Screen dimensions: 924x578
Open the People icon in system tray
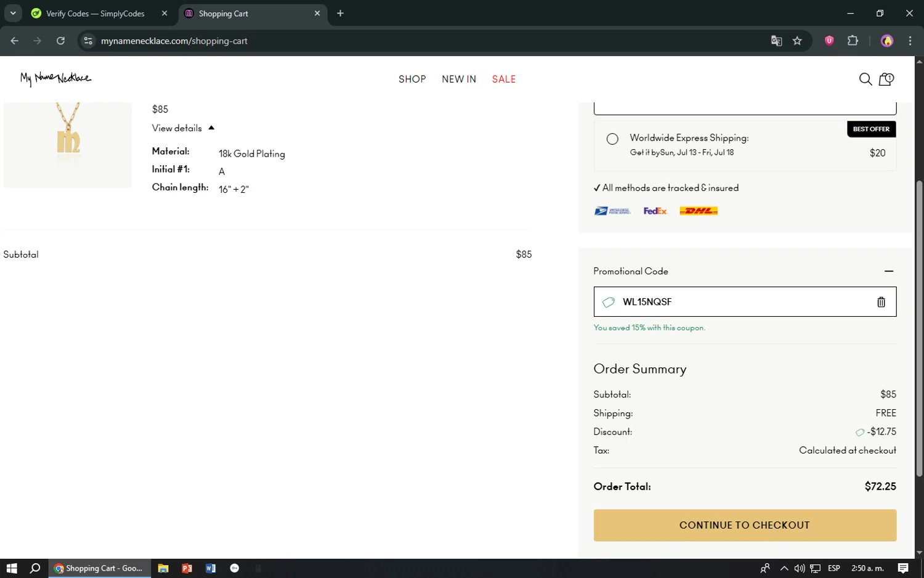(765, 568)
